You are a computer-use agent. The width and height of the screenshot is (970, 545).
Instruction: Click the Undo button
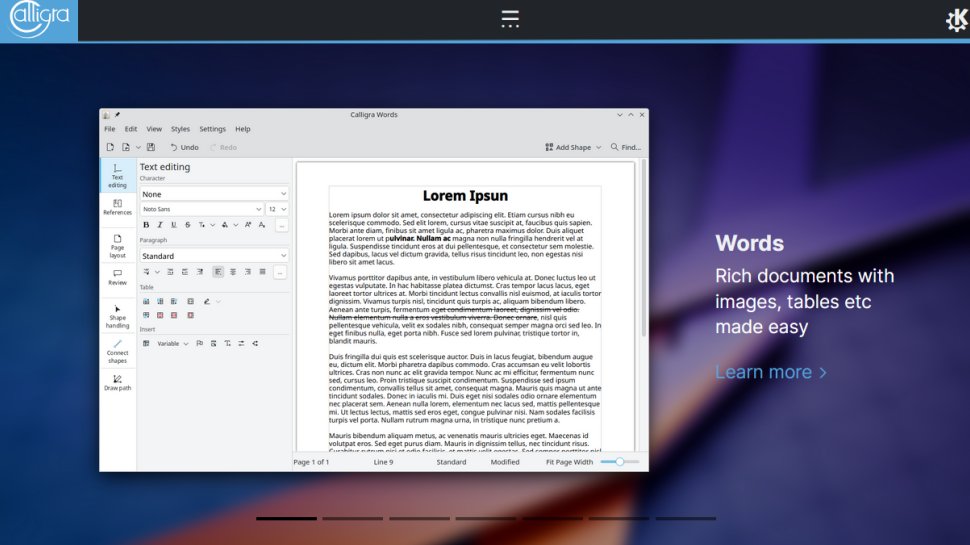pyautogui.click(x=184, y=147)
